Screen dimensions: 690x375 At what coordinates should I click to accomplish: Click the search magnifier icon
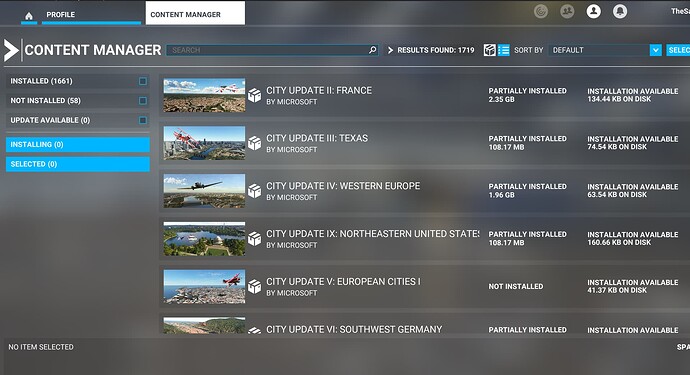point(373,50)
